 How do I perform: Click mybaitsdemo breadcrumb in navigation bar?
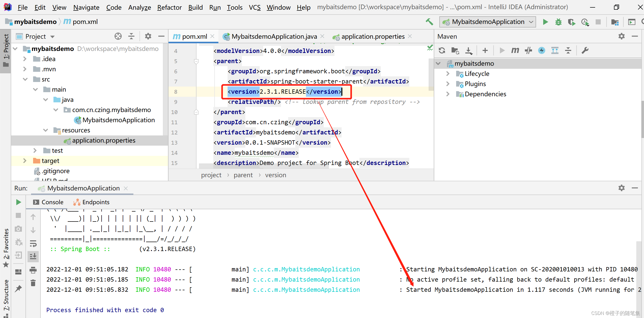[x=31, y=22]
